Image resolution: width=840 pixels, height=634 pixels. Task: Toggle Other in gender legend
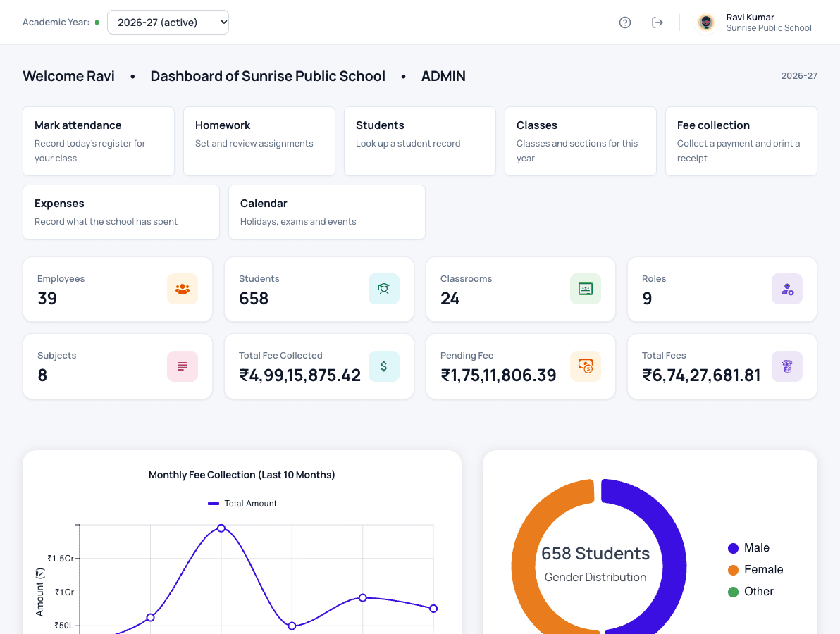(751, 592)
